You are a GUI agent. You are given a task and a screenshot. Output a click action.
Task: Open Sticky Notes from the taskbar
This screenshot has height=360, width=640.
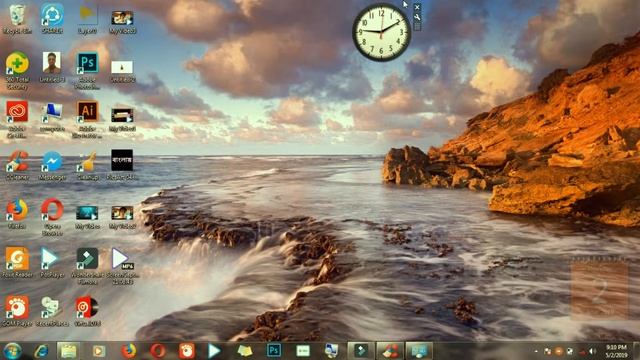(244, 351)
